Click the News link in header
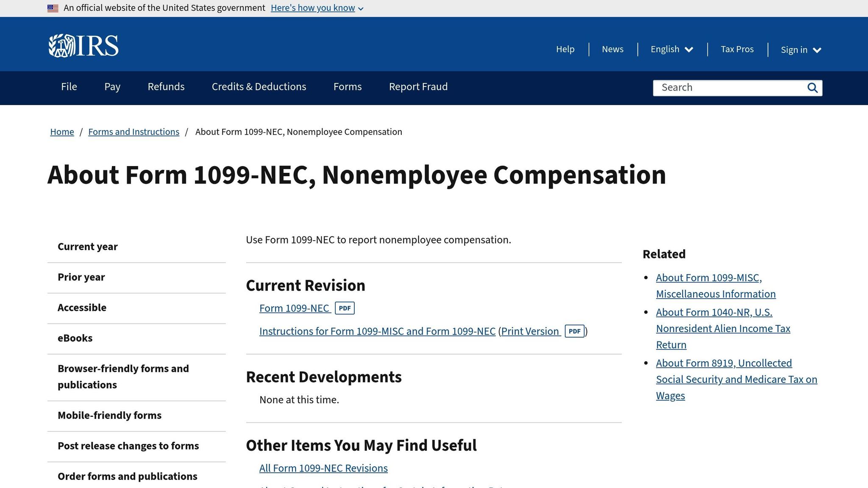This screenshot has width=868, height=488. [x=612, y=49]
